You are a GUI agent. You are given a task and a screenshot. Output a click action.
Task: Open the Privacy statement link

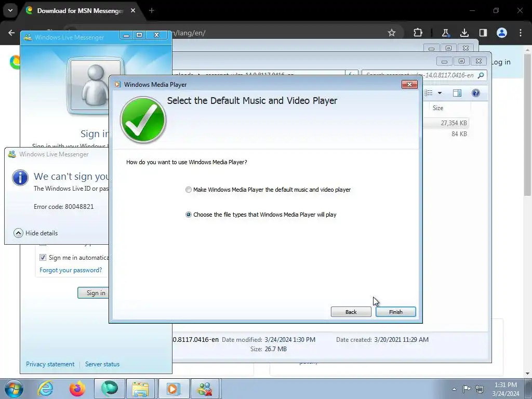coord(50,364)
